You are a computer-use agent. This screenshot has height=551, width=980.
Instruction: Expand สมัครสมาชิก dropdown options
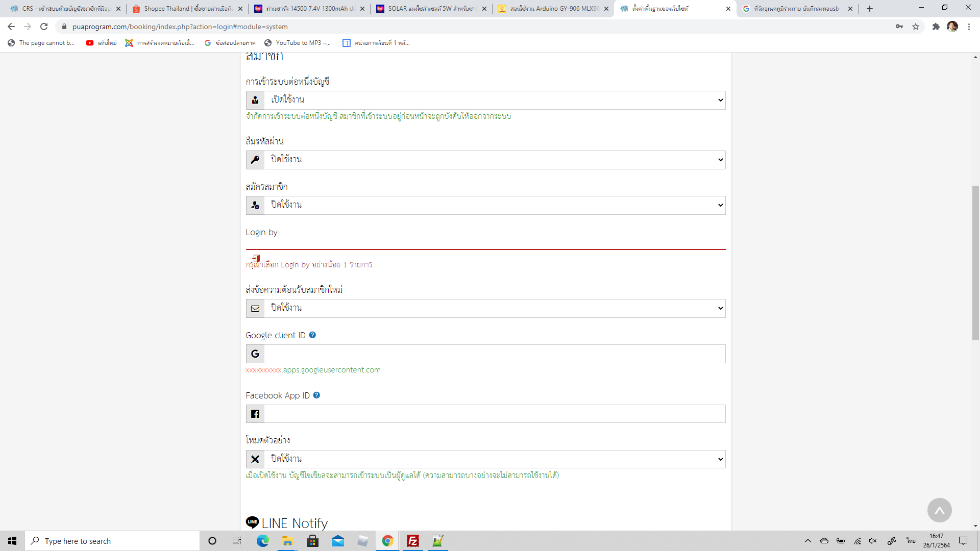(x=719, y=205)
